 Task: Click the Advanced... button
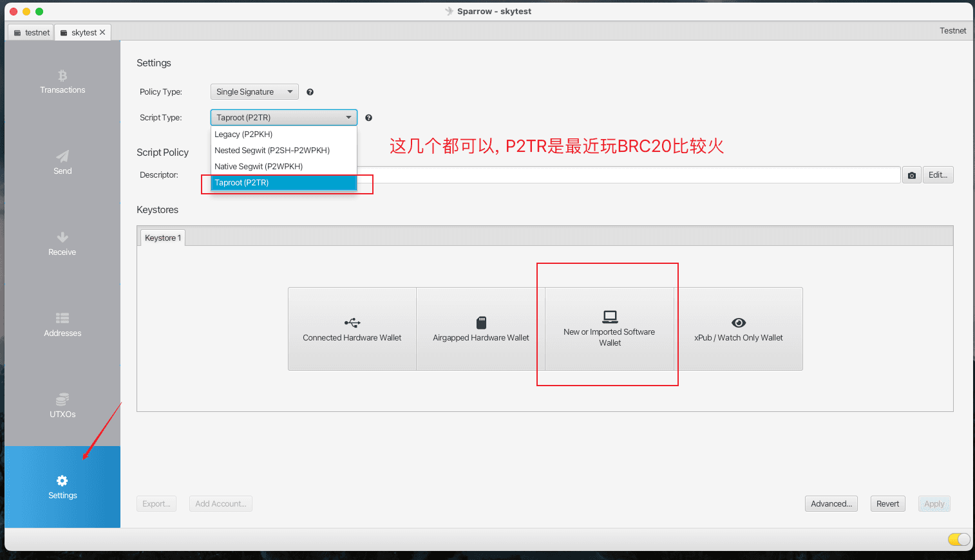click(831, 504)
